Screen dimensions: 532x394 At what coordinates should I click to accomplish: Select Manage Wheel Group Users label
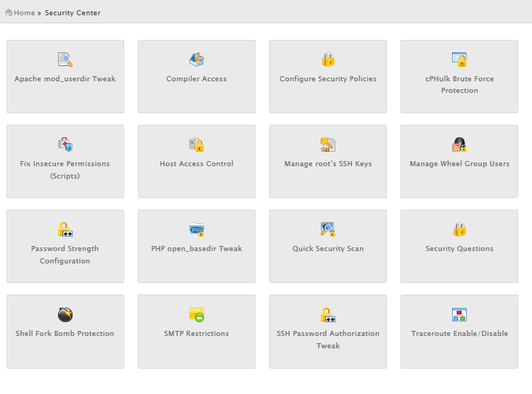pos(459,163)
